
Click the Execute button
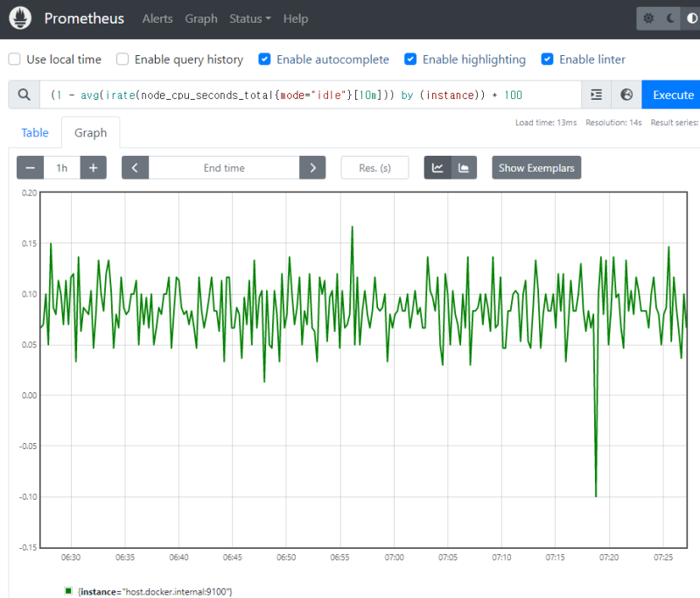672,95
